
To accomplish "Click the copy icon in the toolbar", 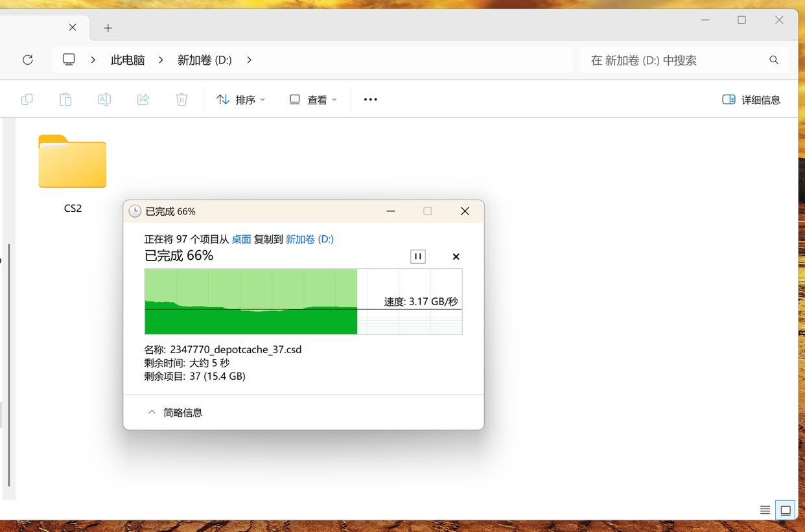I will click(27, 99).
